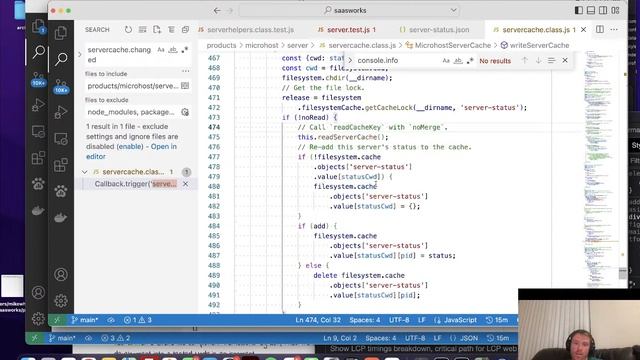
Task: Toggle Match Case in find widget
Action: [x=446, y=60]
